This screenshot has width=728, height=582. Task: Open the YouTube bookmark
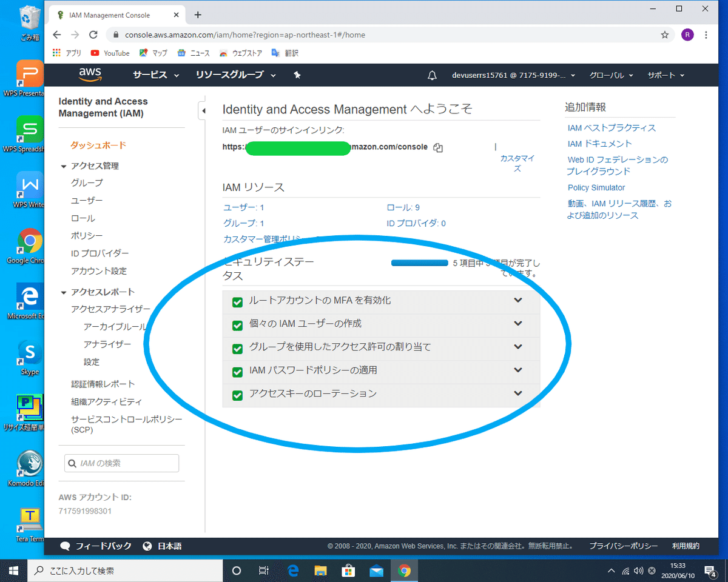point(110,53)
